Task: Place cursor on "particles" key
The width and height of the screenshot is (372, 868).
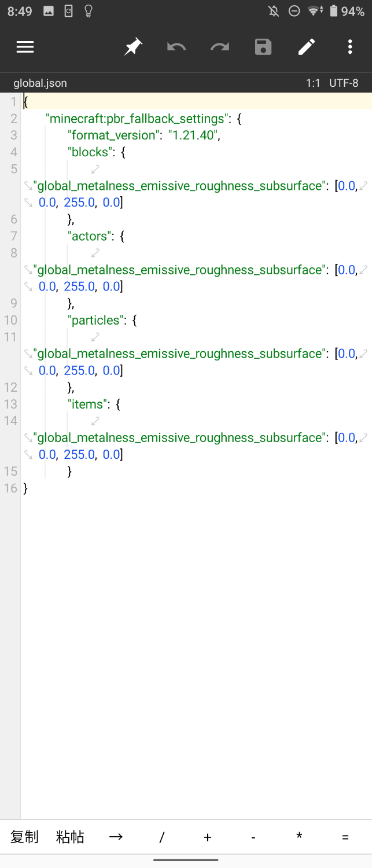Action: [x=95, y=320]
